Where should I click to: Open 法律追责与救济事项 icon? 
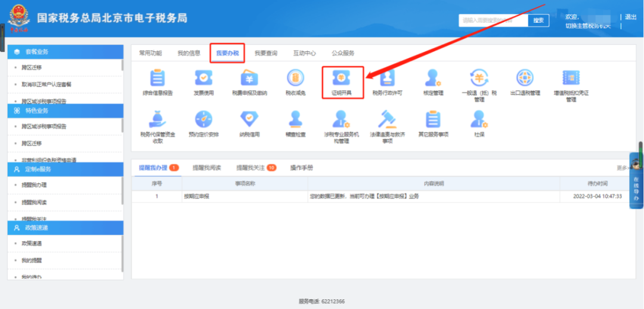click(x=388, y=119)
